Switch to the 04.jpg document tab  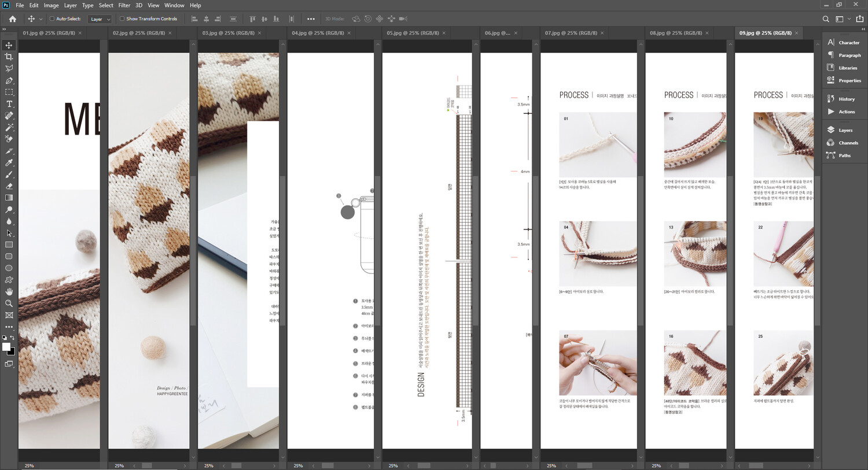point(318,33)
